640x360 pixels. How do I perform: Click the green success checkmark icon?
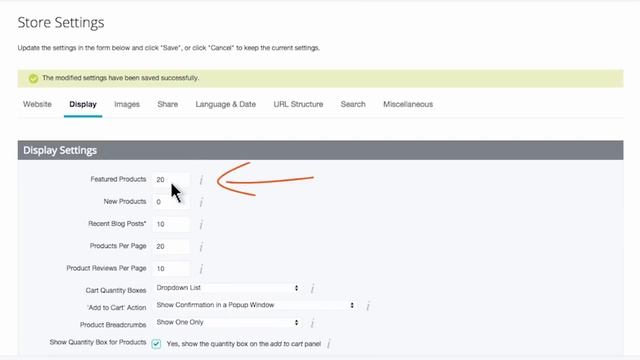33,78
